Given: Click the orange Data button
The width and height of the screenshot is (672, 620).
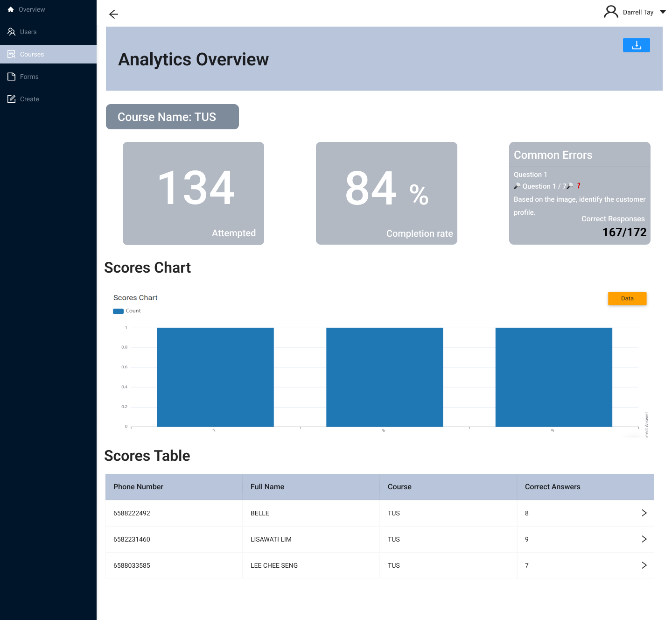Looking at the screenshot, I should point(627,298).
